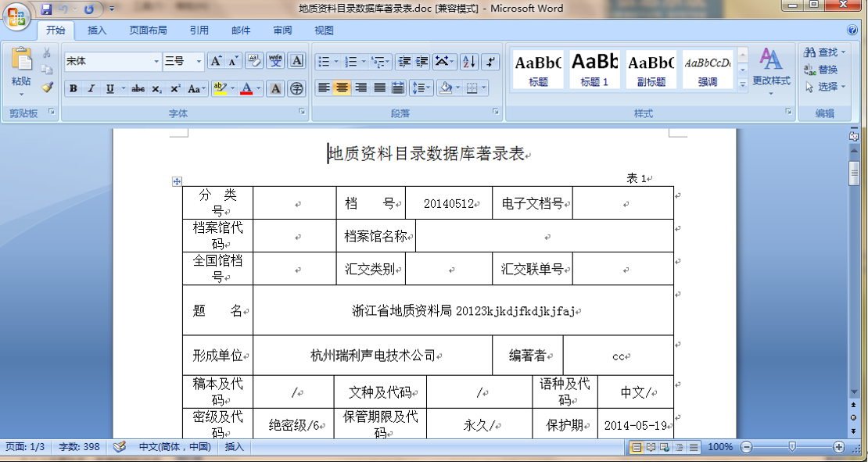The height and width of the screenshot is (465, 868).
Task: Sort the selection with the A-Z icon
Action: (x=469, y=62)
